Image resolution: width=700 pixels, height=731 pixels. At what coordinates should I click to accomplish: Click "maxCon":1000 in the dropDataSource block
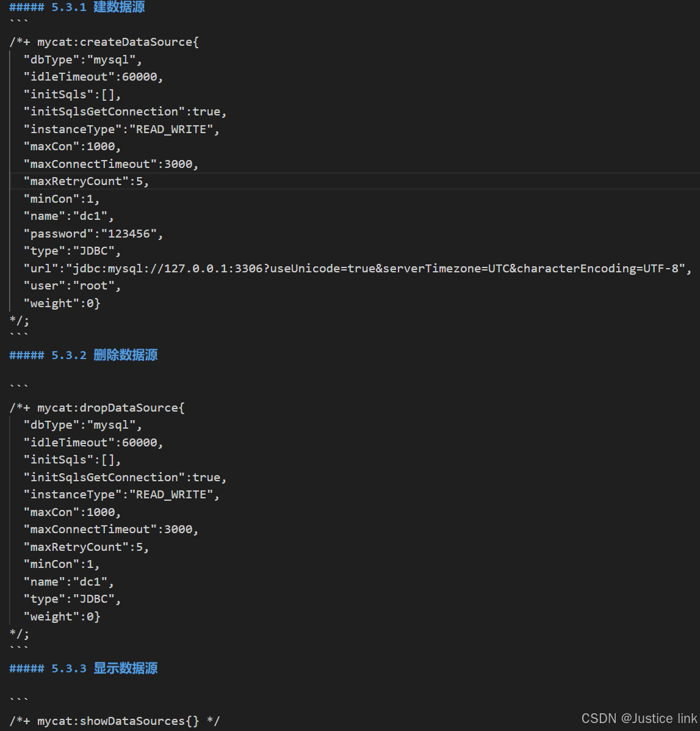(72, 512)
